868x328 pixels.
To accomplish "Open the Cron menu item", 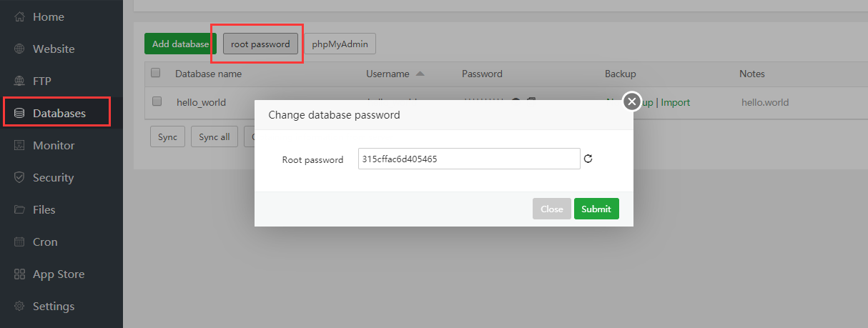I will 44,242.
